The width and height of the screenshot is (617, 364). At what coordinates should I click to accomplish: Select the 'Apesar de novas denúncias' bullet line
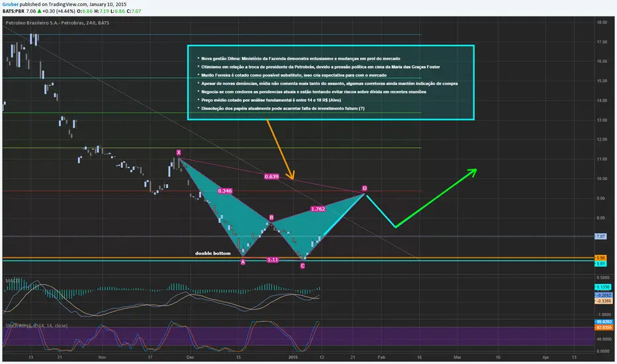[x=329, y=83]
